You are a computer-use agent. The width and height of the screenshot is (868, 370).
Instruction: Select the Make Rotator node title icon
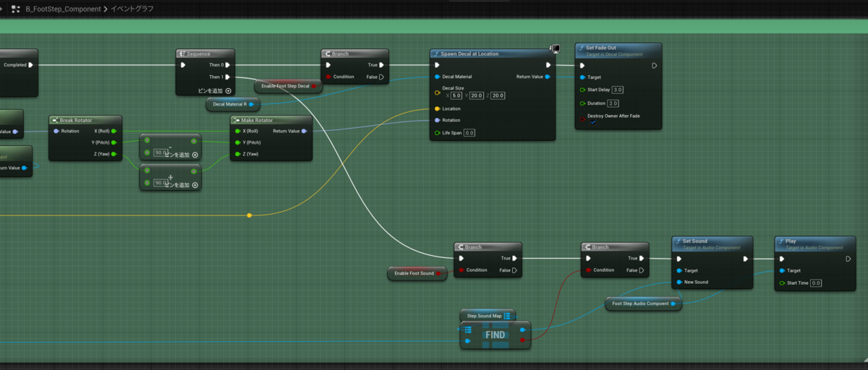pyautogui.click(x=237, y=120)
